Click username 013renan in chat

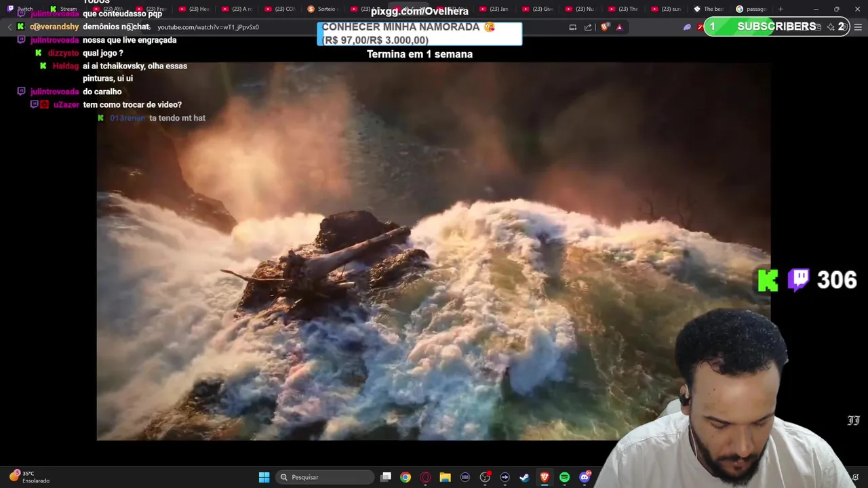pos(127,118)
